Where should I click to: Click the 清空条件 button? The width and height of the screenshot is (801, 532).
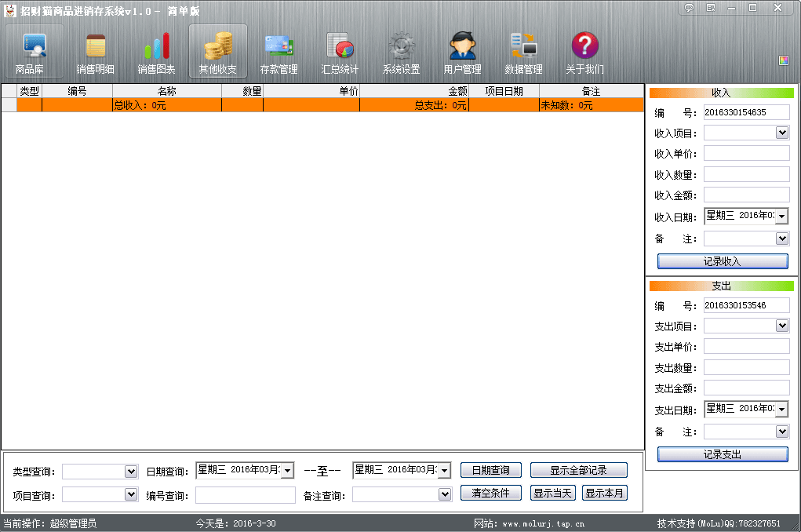[490, 493]
